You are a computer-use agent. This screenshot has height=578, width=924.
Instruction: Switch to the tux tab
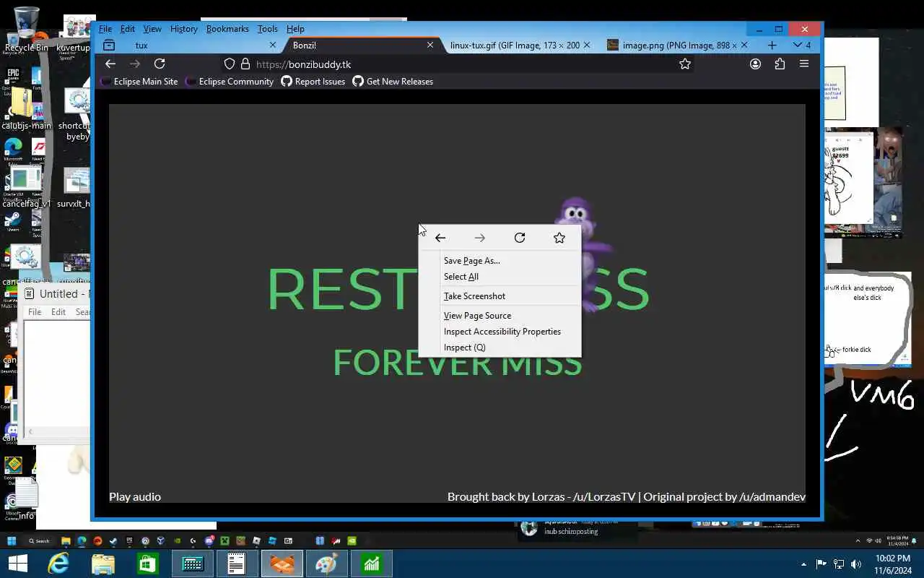[x=195, y=45]
